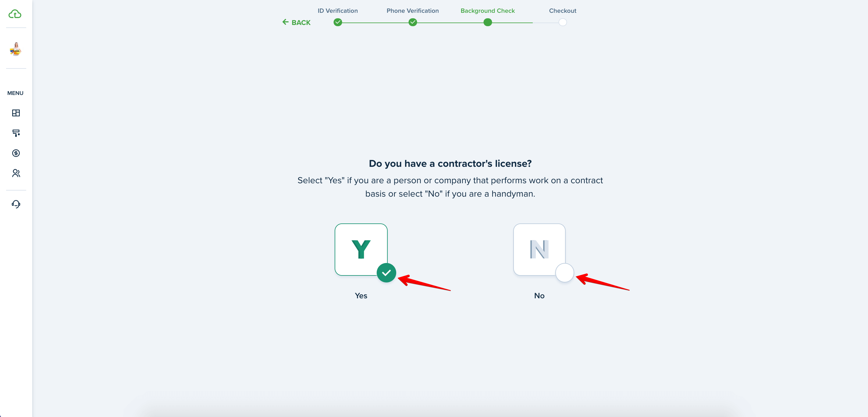This screenshot has height=417, width=868.
Task: Toggle the green checkmark on Yes
Action: pyautogui.click(x=386, y=273)
